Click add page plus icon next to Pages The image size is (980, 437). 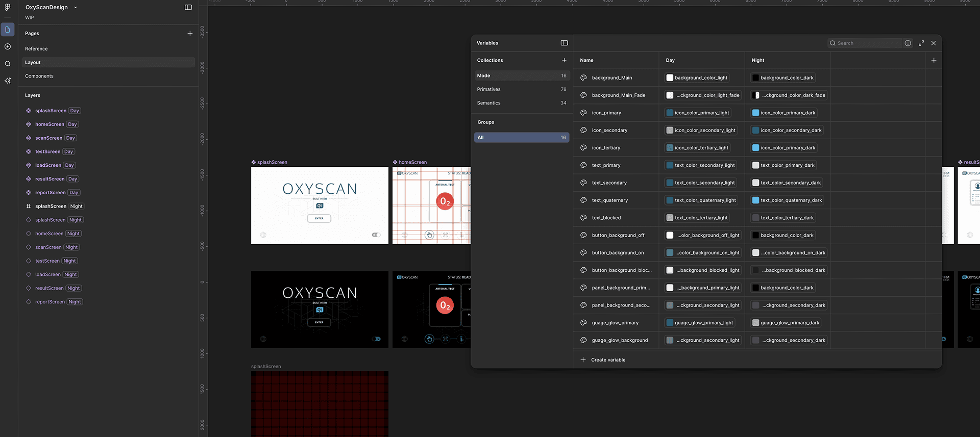(190, 33)
